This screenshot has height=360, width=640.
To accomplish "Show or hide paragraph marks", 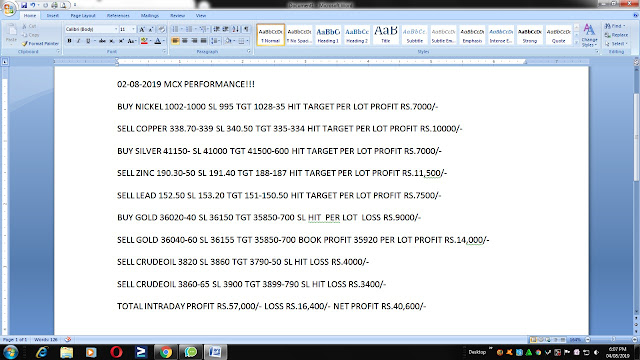I will pos(246,29).
